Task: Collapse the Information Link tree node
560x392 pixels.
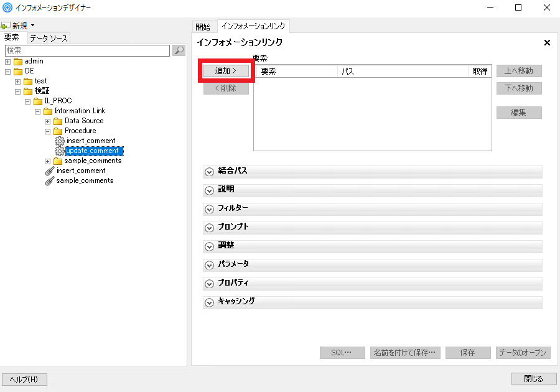Action: (37, 112)
